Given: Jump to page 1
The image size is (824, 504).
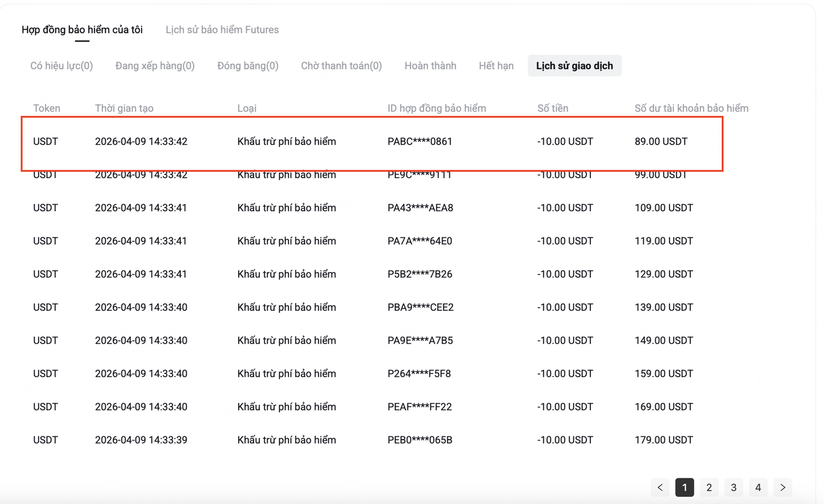Looking at the screenshot, I should click(684, 487).
